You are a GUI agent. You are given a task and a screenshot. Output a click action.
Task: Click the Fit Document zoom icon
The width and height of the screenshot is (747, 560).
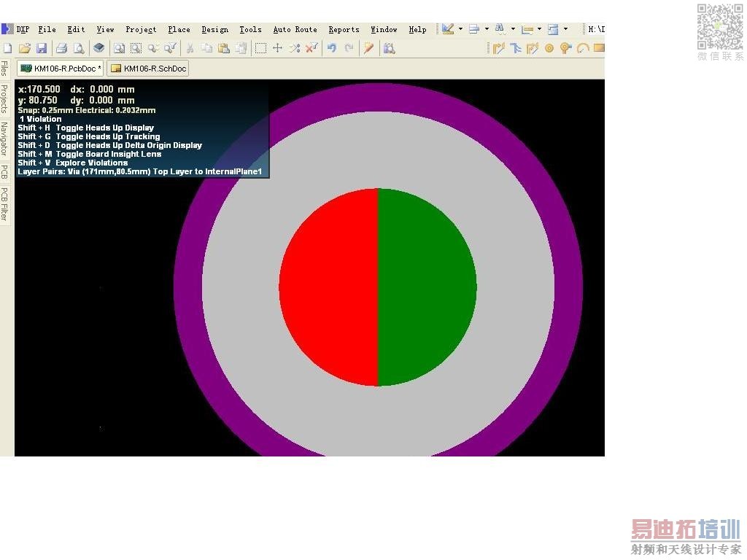[x=119, y=48]
